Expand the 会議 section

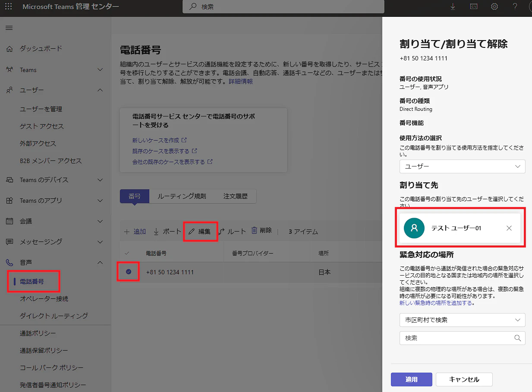pos(100,221)
